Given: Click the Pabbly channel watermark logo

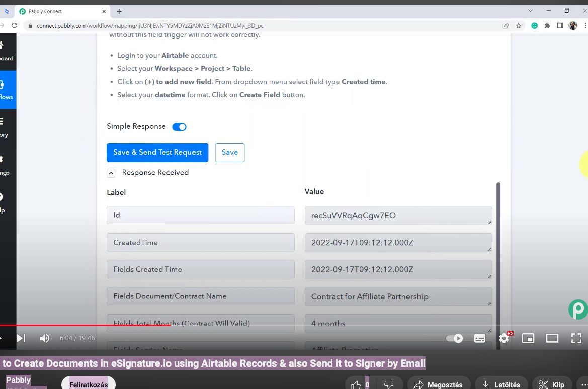Looking at the screenshot, I should pos(578,309).
